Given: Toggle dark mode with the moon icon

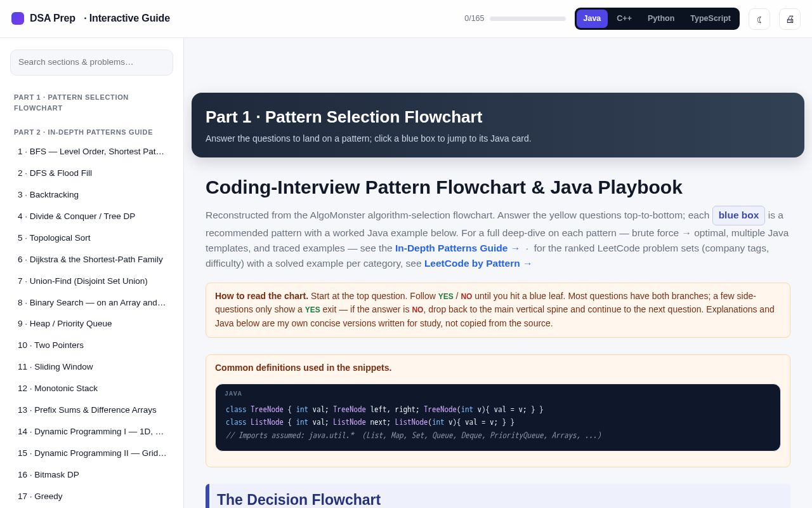Looking at the screenshot, I should pos(759,19).
